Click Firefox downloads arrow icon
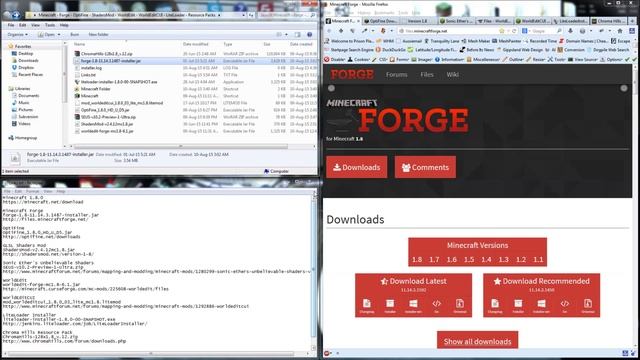Viewport: 640px width, 360px height. coord(570,31)
